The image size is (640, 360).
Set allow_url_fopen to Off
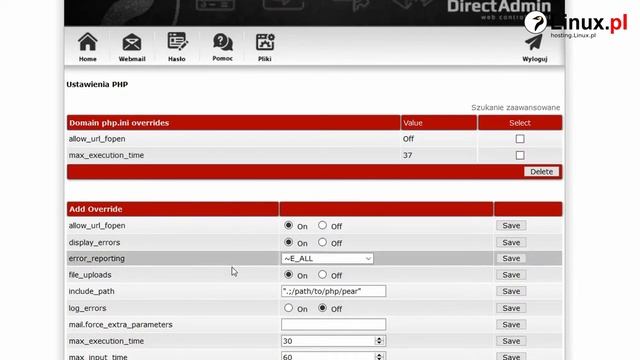(322, 225)
